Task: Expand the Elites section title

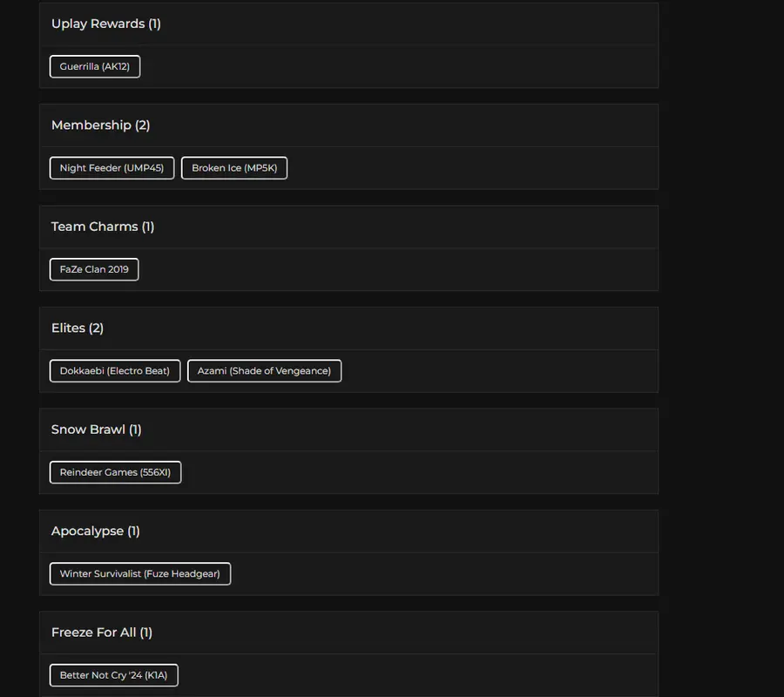Action: 68,328
